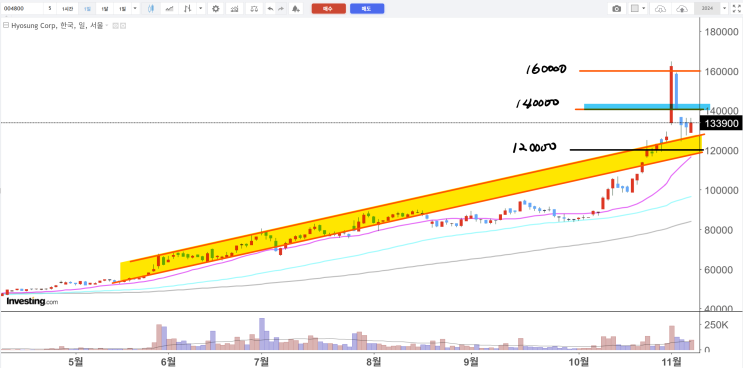
Task: Open the saved layouts dropdown arrow
Action: pyautogui.click(x=724, y=9)
